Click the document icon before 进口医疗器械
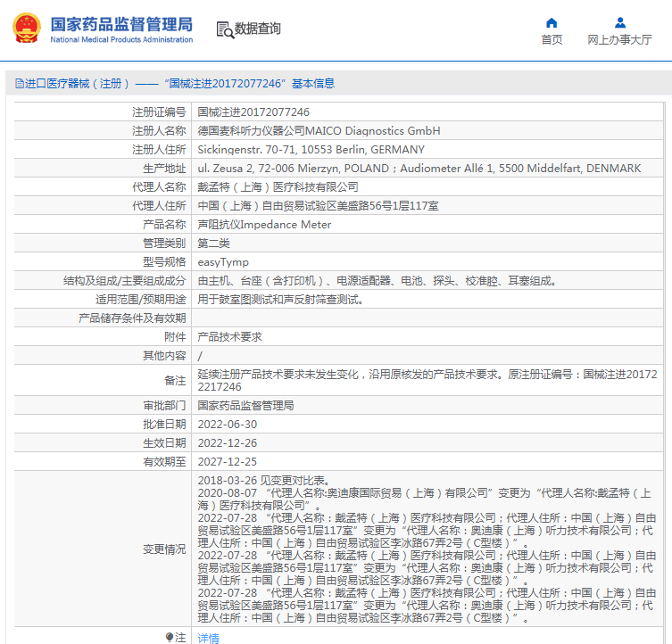672x644 pixels. point(19,84)
